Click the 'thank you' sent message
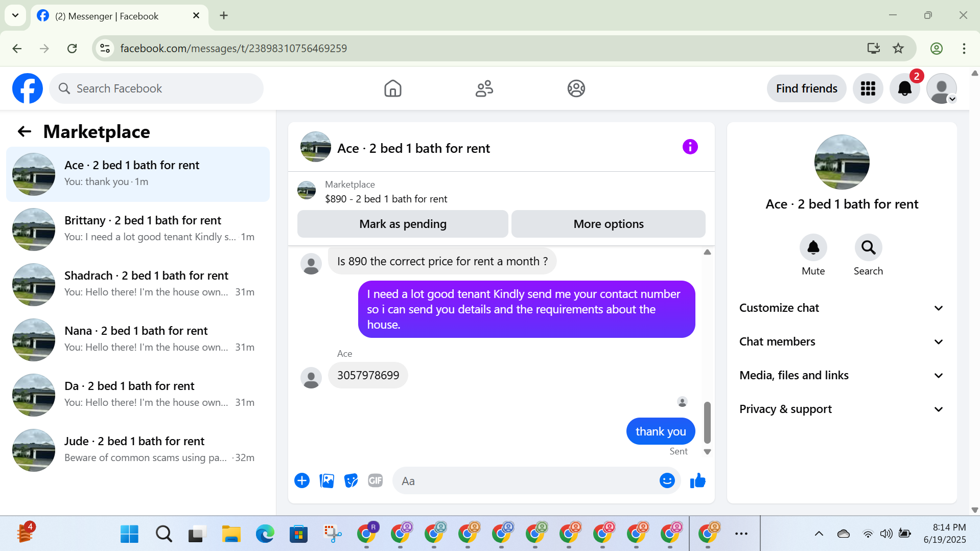Image resolution: width=980 pixels, height=551 pixels. click(x=661, y=431)
